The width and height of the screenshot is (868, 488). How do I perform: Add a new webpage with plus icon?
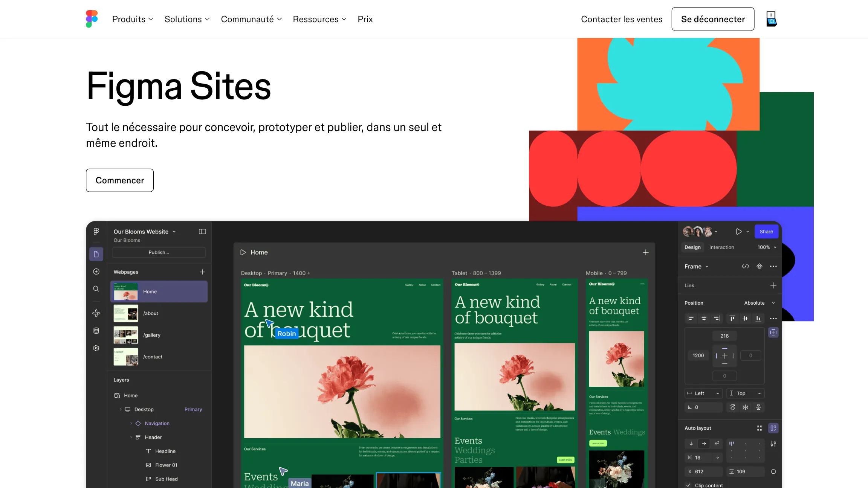[x=202, y=272]
